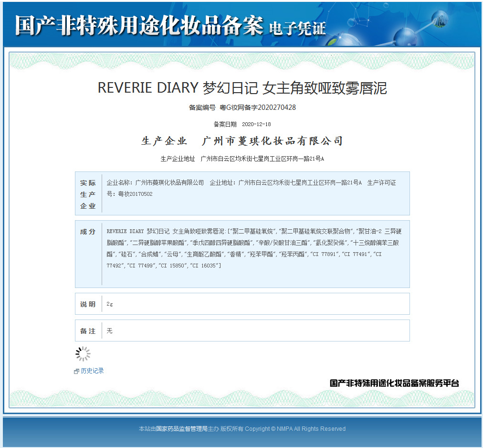Click the small window icon beside 历史记录
The width and height of the screenshot is (483, 448).
[77, 372]
